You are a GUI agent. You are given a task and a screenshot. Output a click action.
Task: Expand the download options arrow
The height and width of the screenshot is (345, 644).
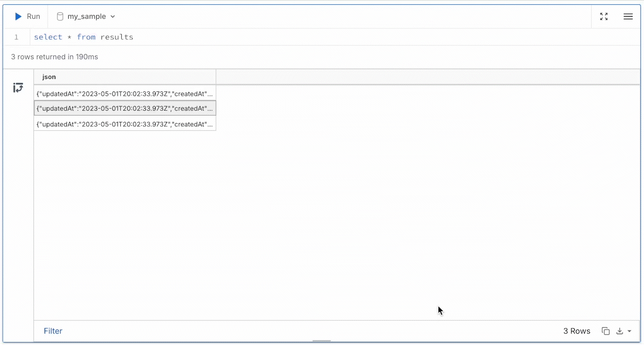[x=630, y=332]
